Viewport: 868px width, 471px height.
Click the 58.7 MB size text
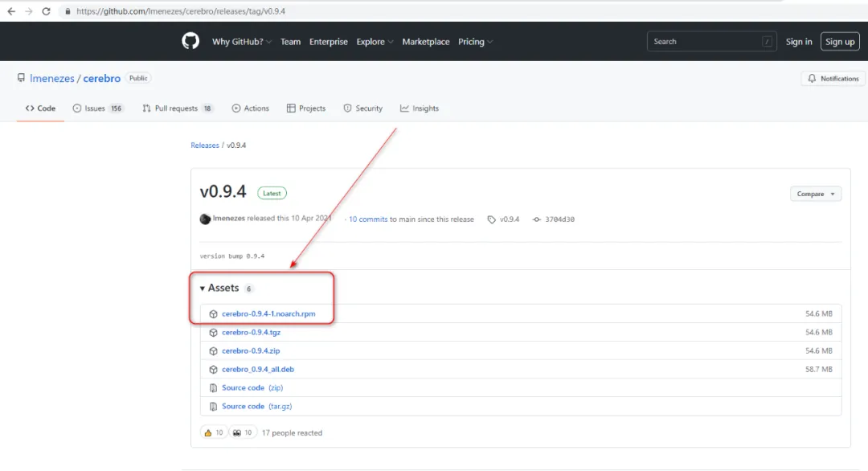(819, 369)
